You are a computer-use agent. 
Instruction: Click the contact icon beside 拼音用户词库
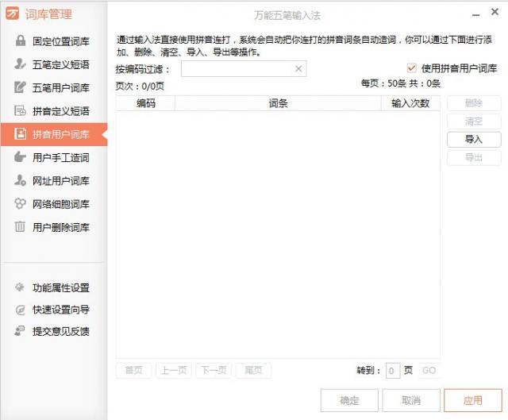click(x=20, y=134)
